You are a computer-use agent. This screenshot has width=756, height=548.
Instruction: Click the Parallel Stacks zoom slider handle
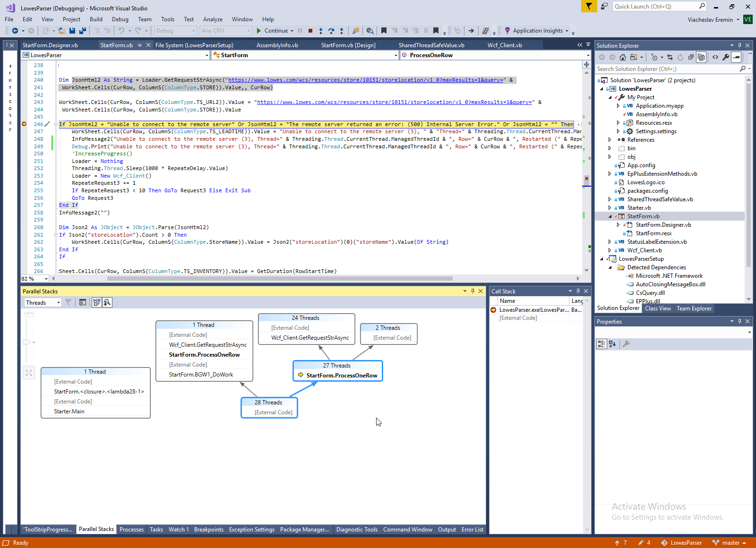point(27,342)
